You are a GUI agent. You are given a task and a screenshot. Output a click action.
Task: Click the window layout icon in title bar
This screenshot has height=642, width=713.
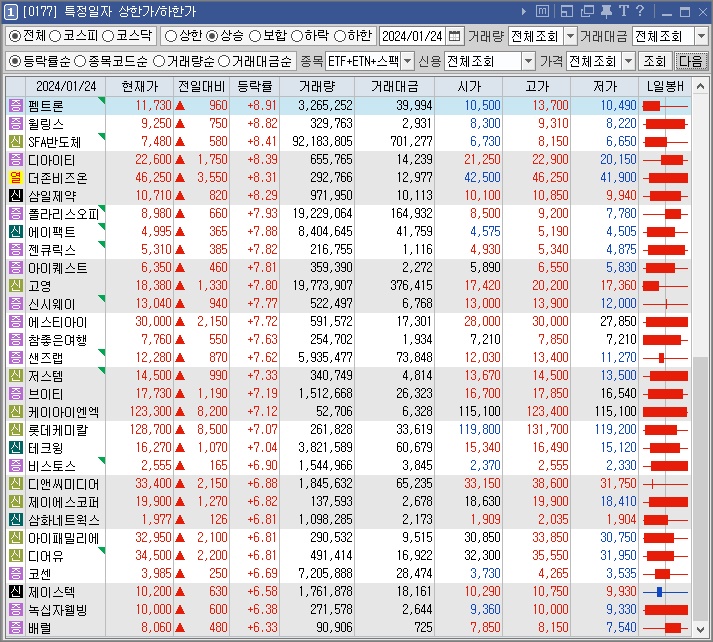(x=567, y=11)
